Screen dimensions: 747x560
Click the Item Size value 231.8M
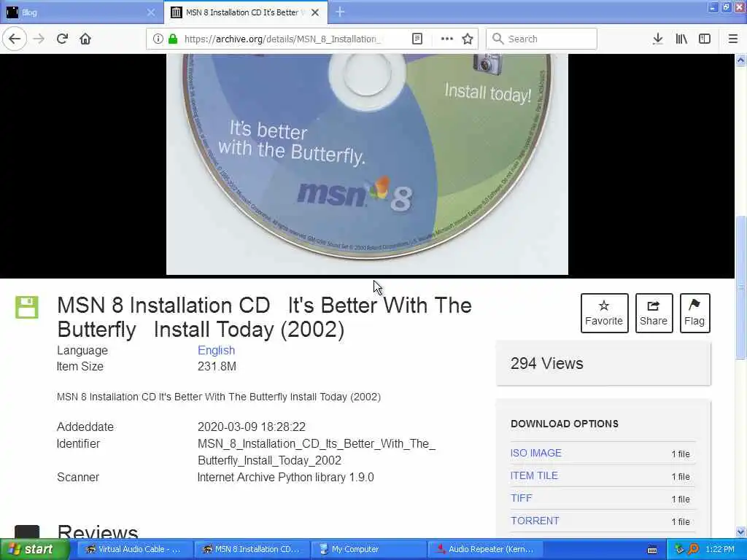click(x=217, y=366)
